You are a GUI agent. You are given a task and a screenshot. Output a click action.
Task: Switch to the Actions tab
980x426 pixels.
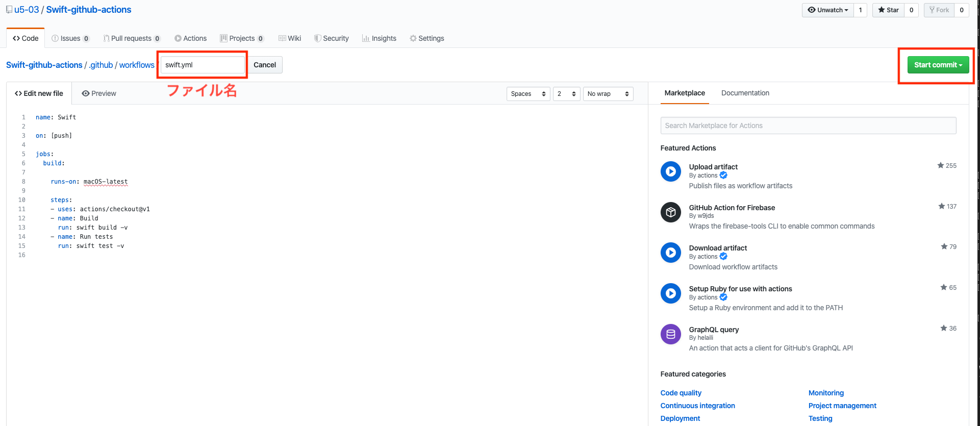pos(190,38)
